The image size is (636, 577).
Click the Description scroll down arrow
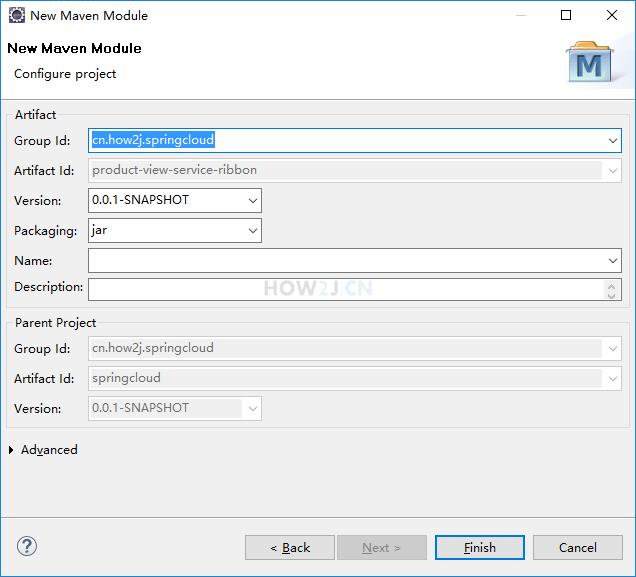tap(612, 295)
